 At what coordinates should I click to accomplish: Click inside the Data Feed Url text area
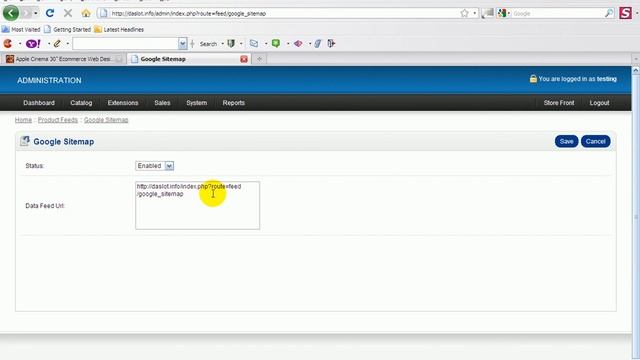click(198, 205)
